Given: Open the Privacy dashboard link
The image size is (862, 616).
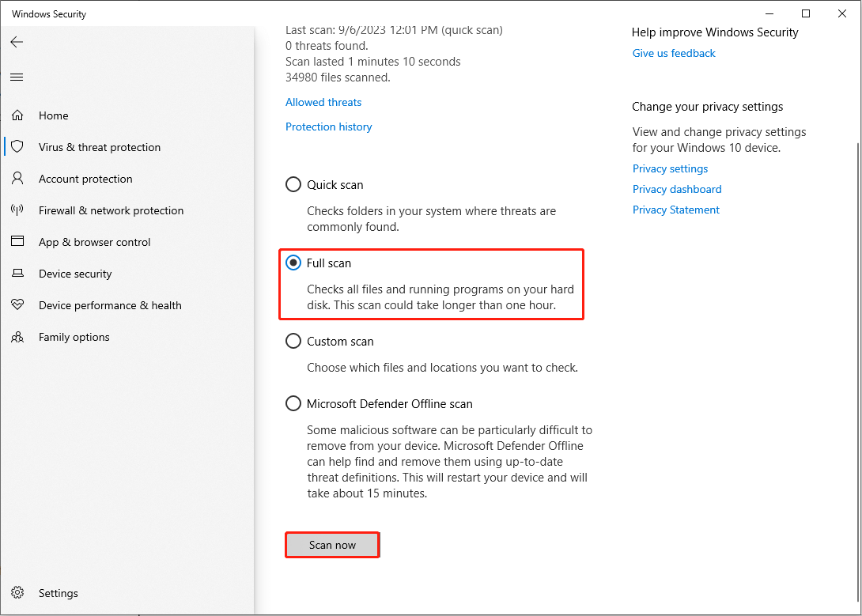Looking at the screenshot, I should point(677,189).
